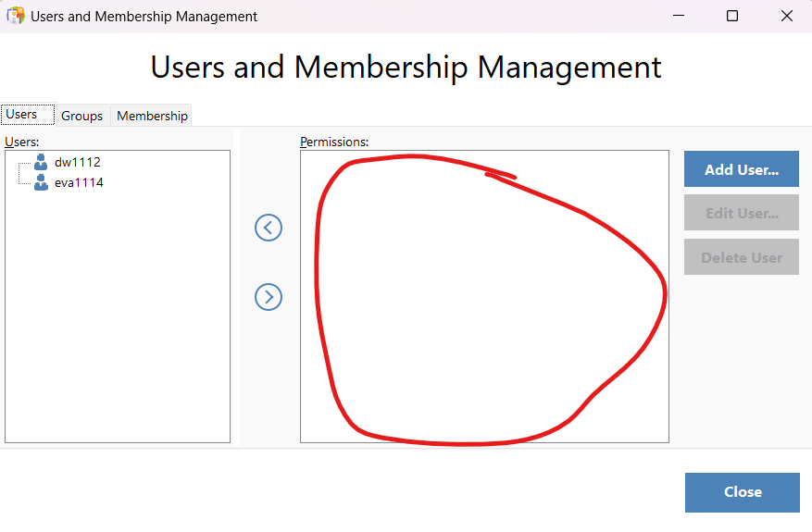This screenshot has height=532, width=812.
Task: Maximize the Users and Membership window
Action: click(732, 16)
